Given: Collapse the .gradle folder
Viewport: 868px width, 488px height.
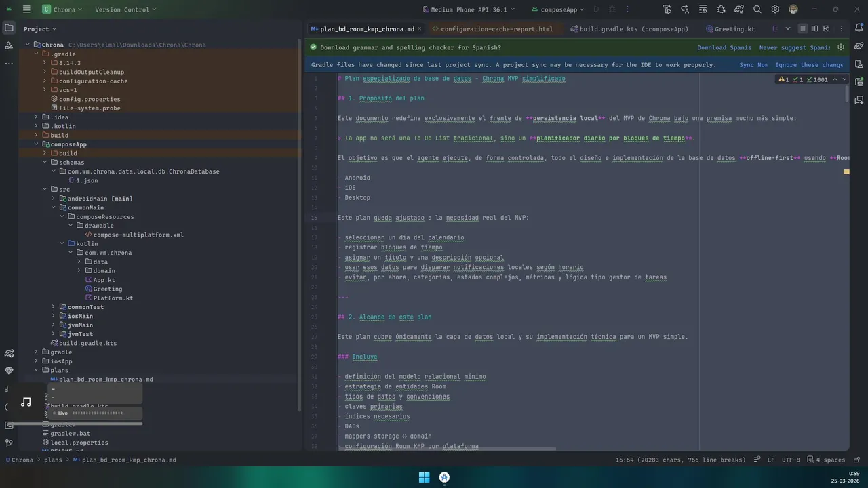Looking at the screenshot, I should (x=37, y=54).
